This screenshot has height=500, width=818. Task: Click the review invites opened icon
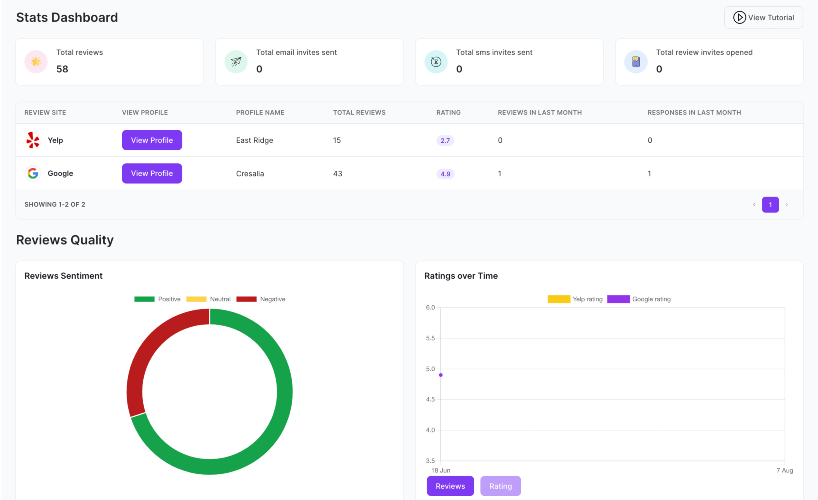coord(635,62)
